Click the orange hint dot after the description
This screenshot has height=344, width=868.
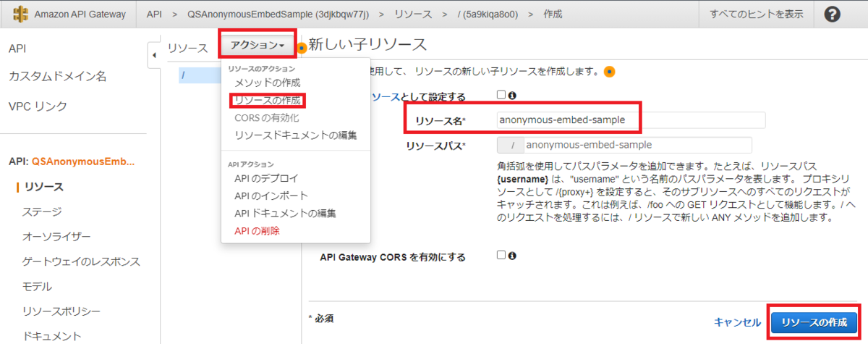609,71
